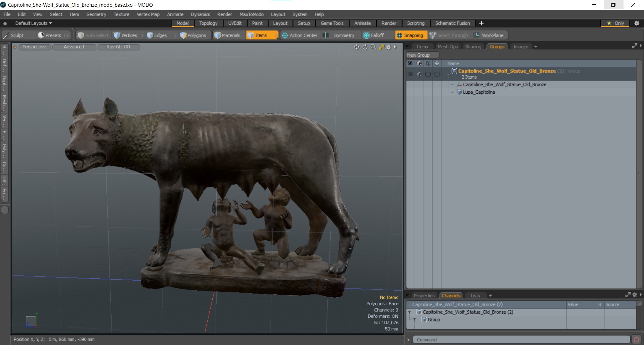The image size is (644, 345).
Task: Add a new tab next to Images
Action: pos(536,47)
